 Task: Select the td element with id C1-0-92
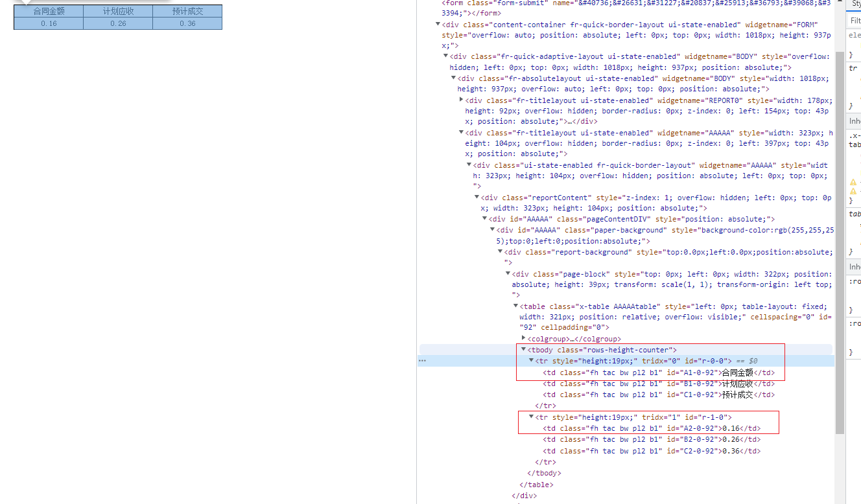(659, 395)
